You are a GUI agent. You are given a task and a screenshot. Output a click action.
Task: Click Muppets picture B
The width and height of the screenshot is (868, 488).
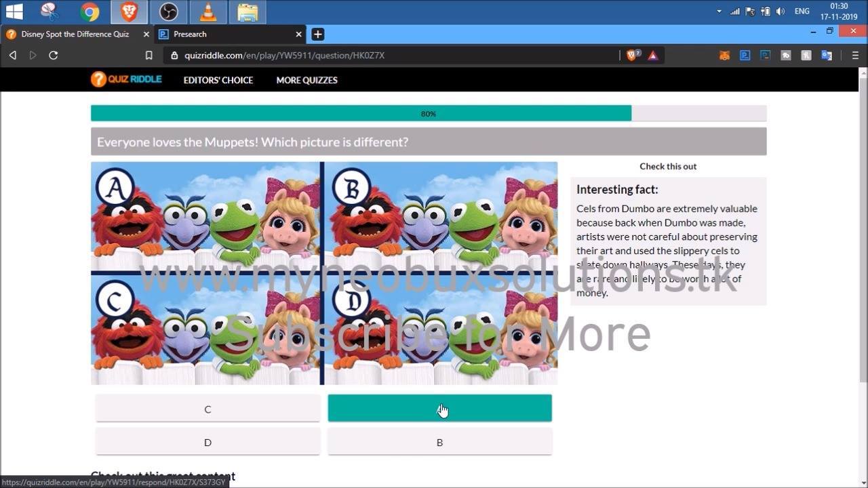click(x=441, y=216)
